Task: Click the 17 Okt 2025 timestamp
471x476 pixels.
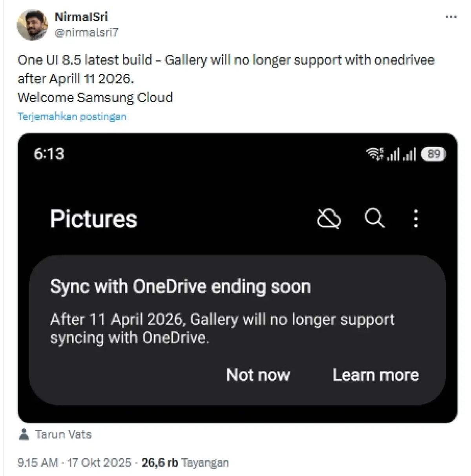Action: (74, 462)
